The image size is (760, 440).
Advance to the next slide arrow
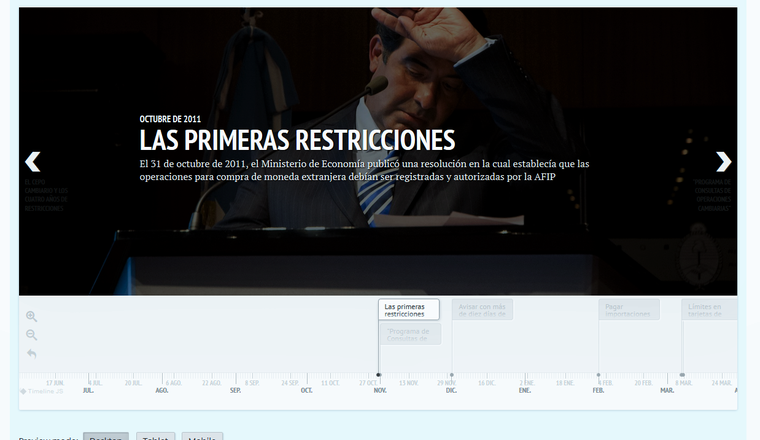click(x=723, y=161)
